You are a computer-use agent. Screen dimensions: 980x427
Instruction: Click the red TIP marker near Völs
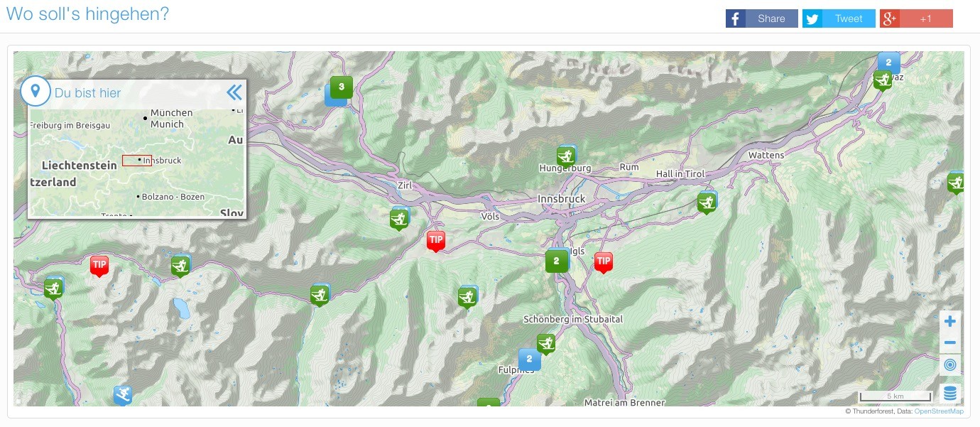point(436,241)
